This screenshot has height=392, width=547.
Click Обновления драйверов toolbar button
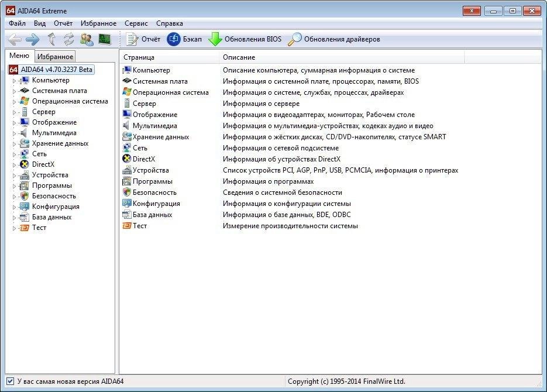(334, 39)
